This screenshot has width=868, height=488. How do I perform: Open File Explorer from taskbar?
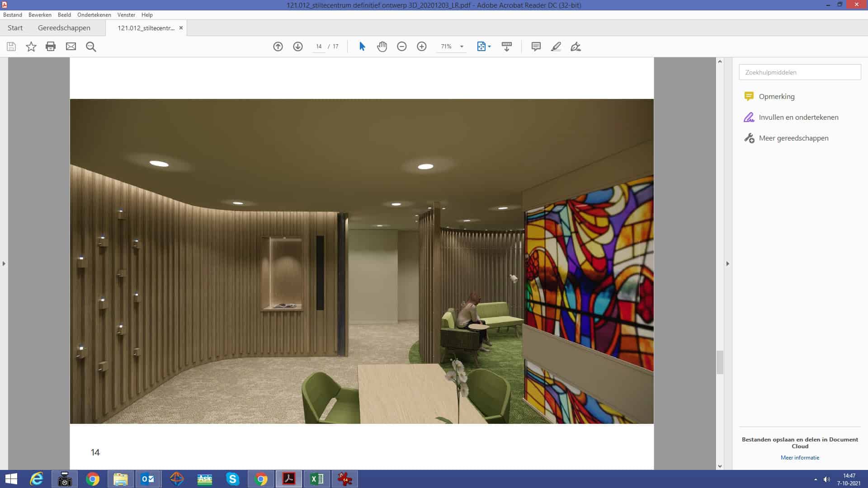(120, 479)
